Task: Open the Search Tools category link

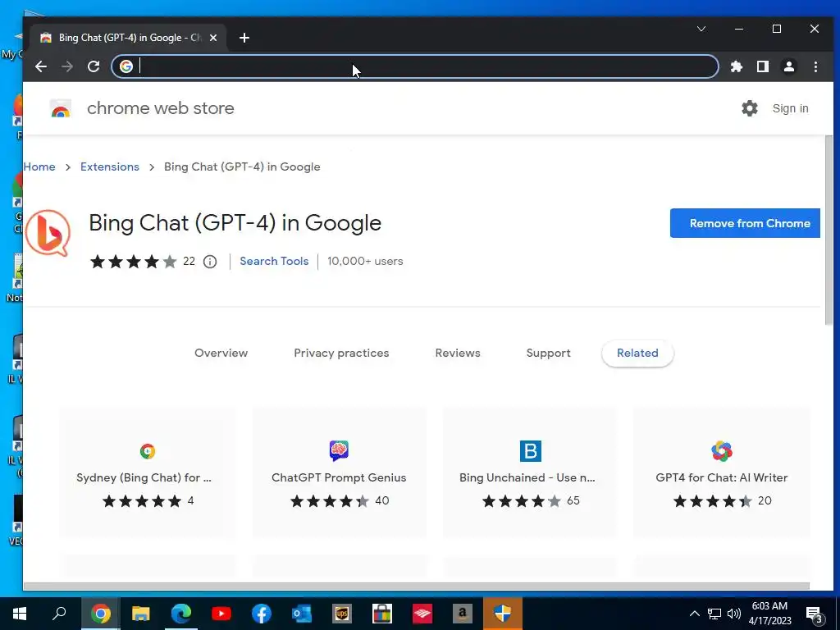Action: (274, 261)
